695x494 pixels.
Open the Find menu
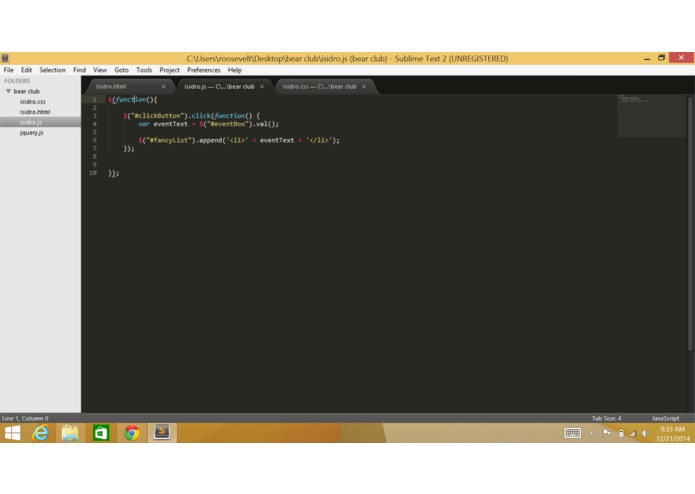[79, 70]
